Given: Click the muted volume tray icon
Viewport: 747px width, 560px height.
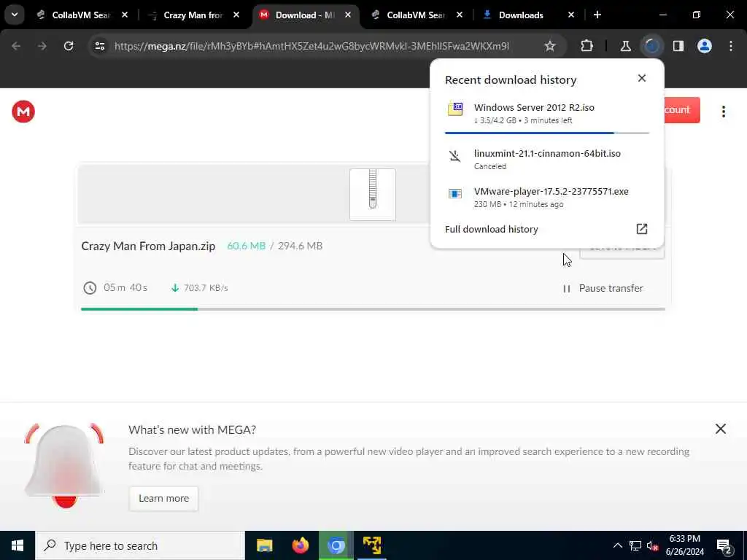Looking at the screenshot, I should click(x=653, y=546).
